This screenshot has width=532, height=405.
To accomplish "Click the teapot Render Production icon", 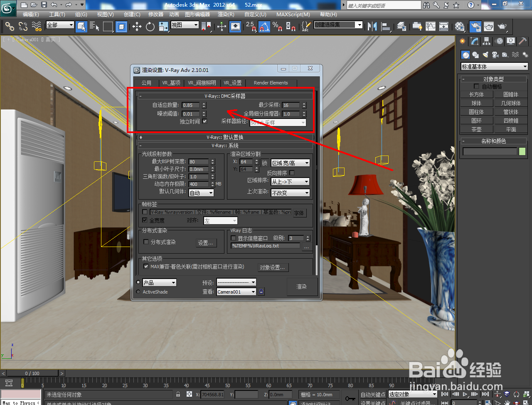I will pos(502,27).
